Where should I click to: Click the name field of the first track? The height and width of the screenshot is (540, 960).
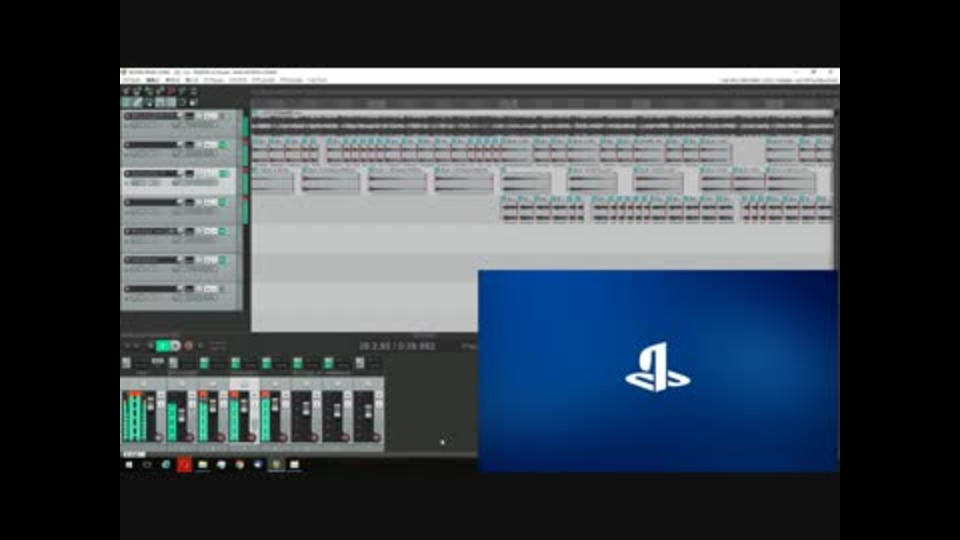[154, 116]
